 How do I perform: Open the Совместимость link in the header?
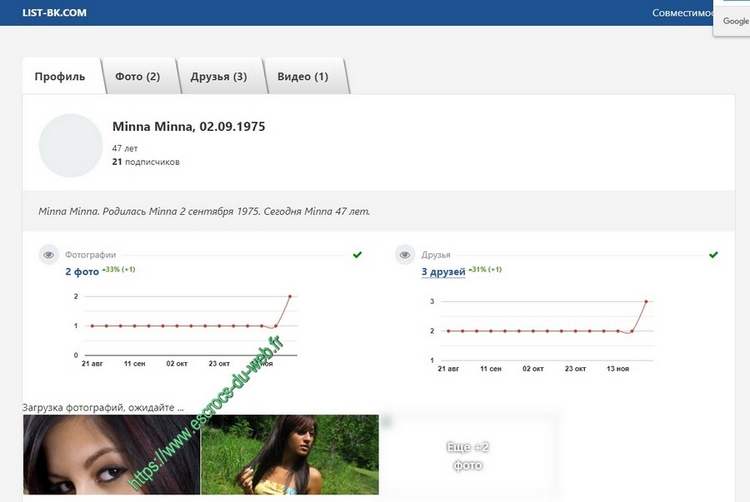tap(683, 13)
